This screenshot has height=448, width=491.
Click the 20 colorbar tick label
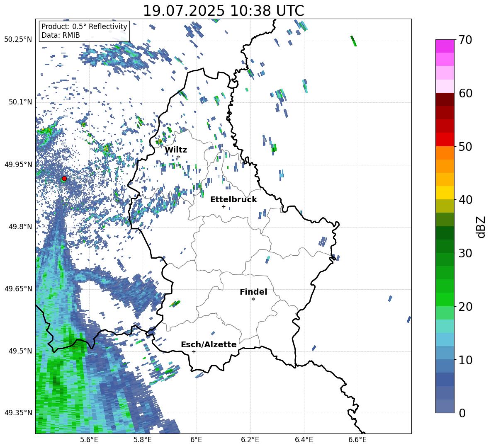[x=465, y=307]
